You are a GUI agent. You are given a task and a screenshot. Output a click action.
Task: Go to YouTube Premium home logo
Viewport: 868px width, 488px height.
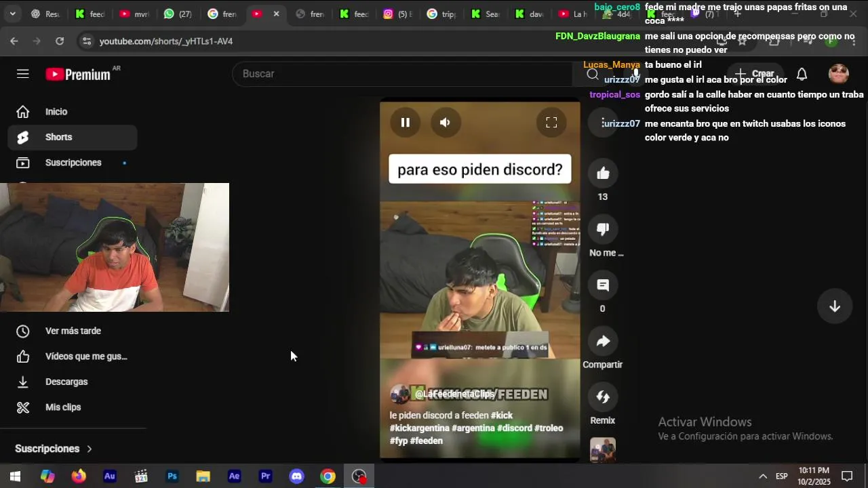point(78,74)
